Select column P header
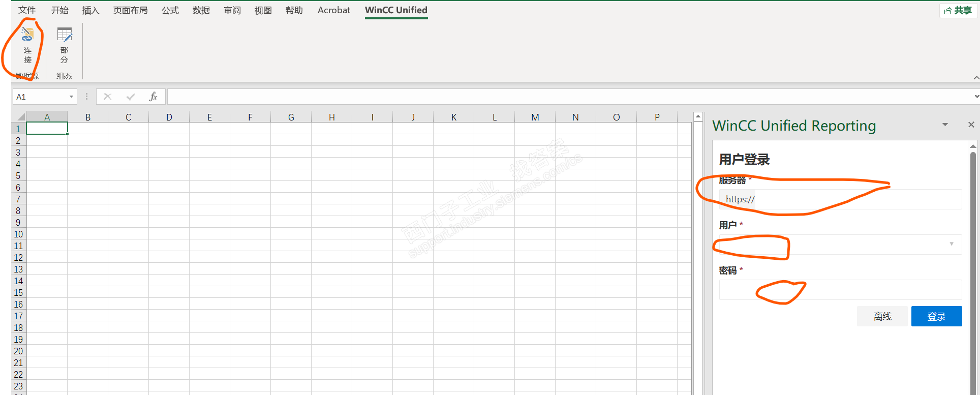Image resolution: width=980 pixels, height=395 pixels. click(657, 117)
